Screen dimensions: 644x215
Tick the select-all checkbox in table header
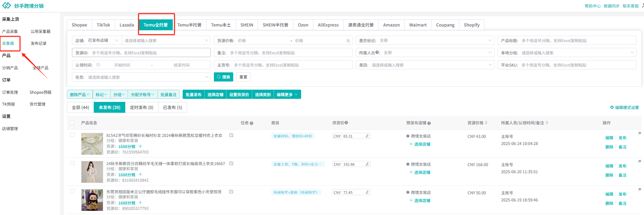tap(72, 123)
